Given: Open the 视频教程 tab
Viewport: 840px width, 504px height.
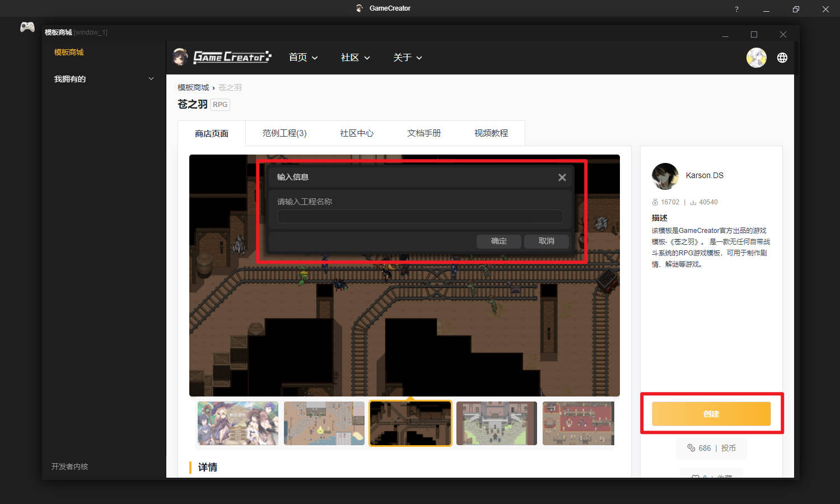Looking at the screenshot, I should tap(491, 133).
